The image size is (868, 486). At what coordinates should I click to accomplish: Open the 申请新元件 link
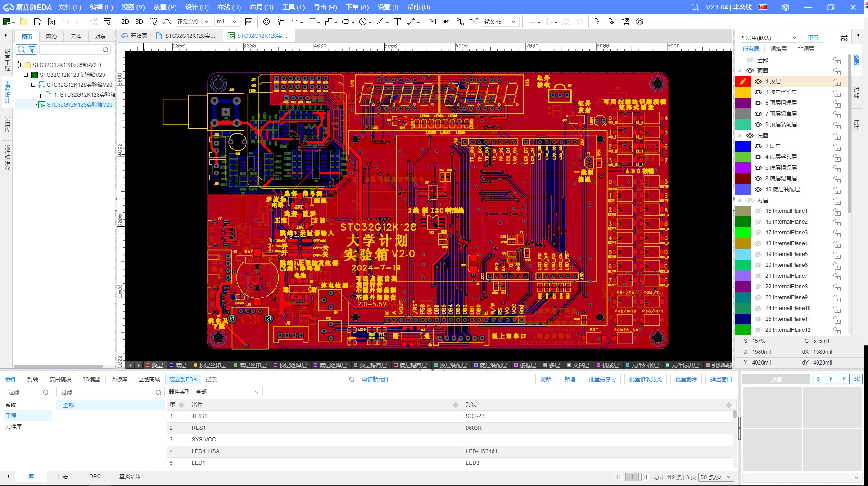375,379
